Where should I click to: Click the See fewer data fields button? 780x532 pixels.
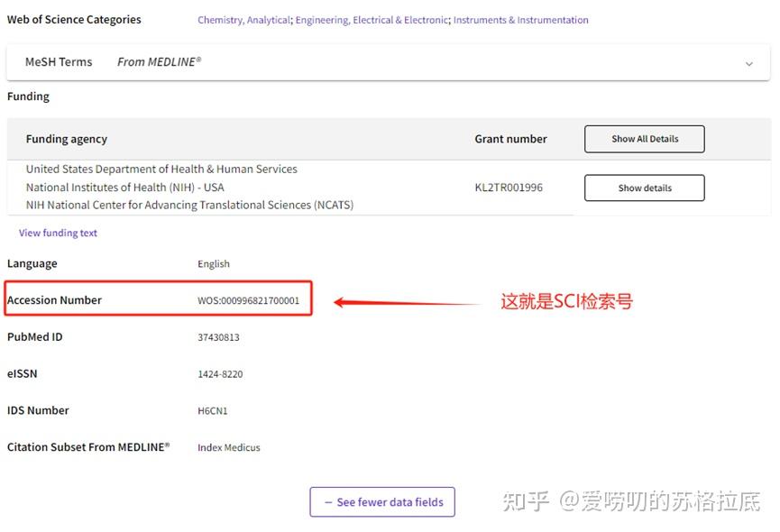click(x=381, y=501)
